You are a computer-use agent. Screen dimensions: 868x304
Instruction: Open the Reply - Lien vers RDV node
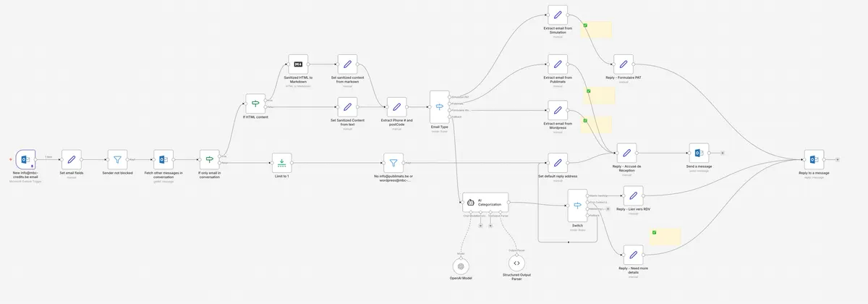tap(633, 195)
